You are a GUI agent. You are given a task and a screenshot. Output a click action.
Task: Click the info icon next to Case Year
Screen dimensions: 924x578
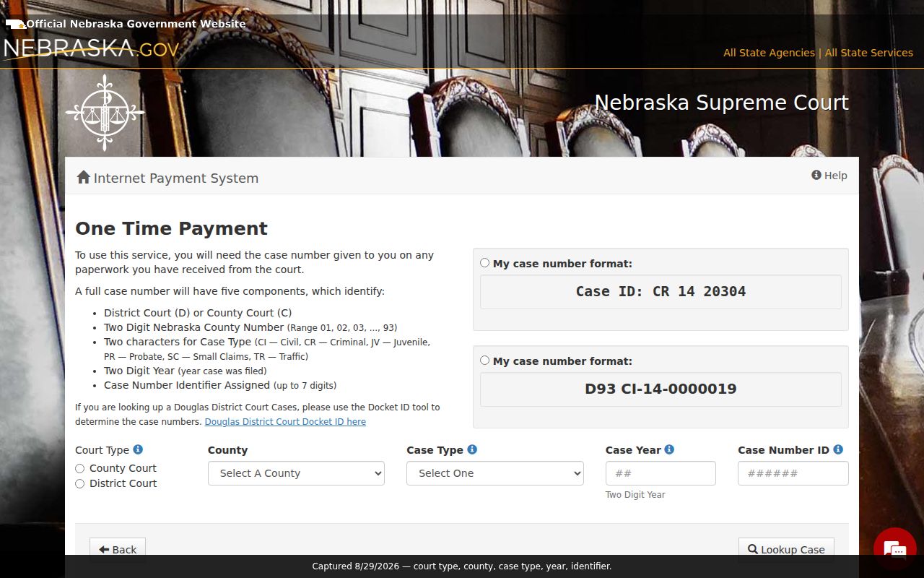[669, 449]
